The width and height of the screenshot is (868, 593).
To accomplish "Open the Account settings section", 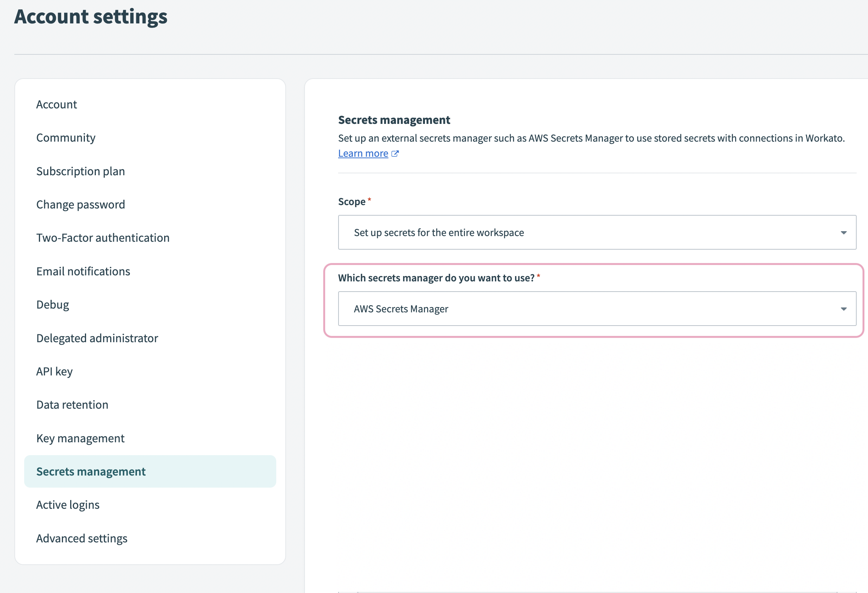I will pos(57,105).
